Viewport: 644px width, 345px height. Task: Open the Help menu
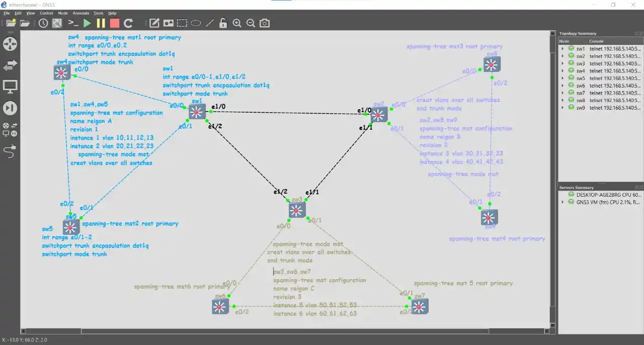pyautogui.click(x=112, y=13)
